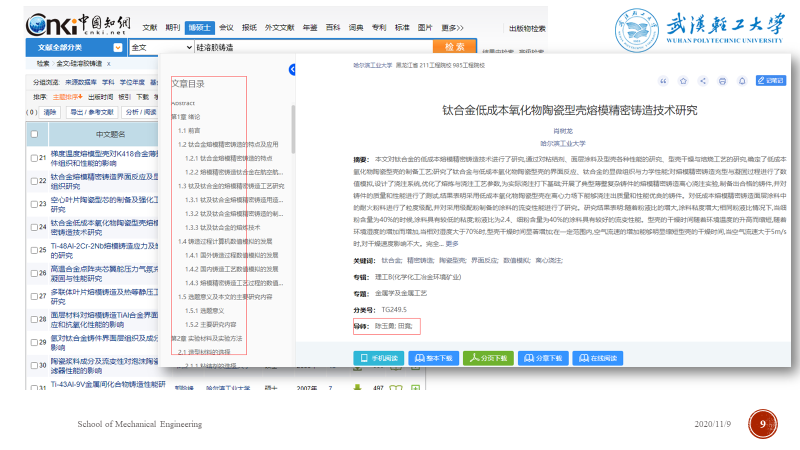The height and width of the screenshot is (450, 800).
Task: Check the box for result 21
Action: [x=34, y=157]
